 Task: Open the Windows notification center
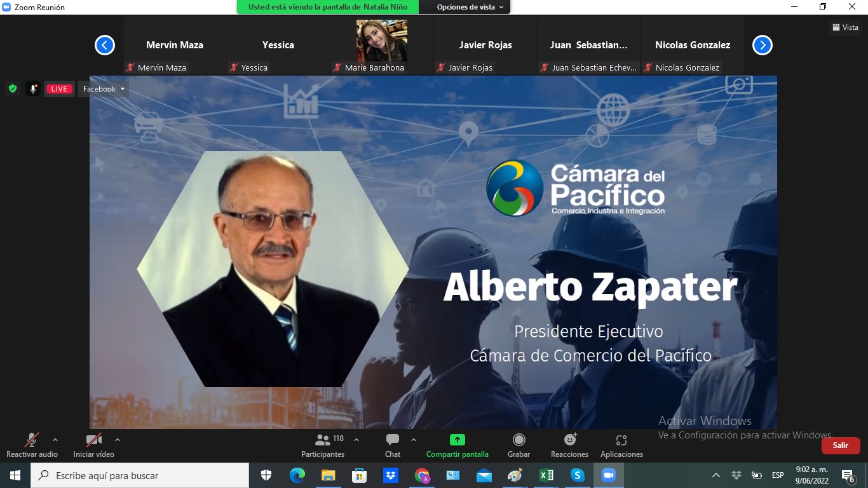coord(848,475)
